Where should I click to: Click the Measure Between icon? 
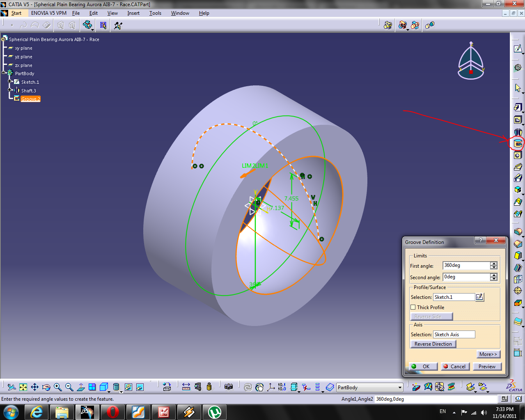(x=186, y=387)
